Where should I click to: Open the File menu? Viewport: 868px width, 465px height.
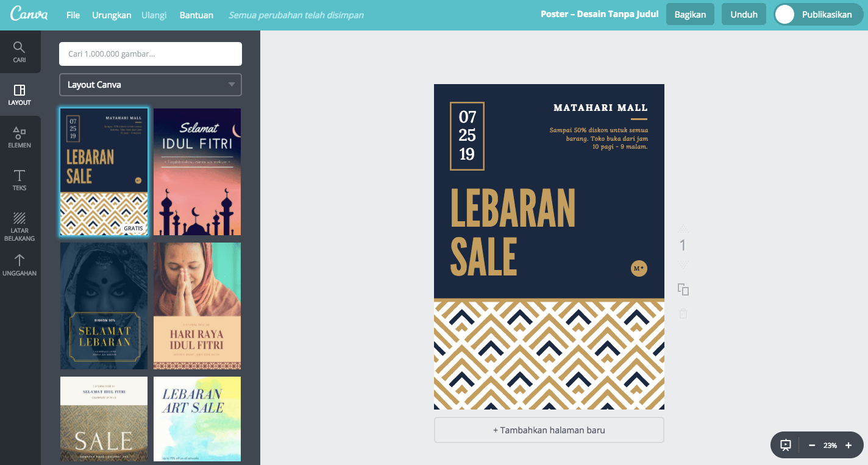coord(73,15)
